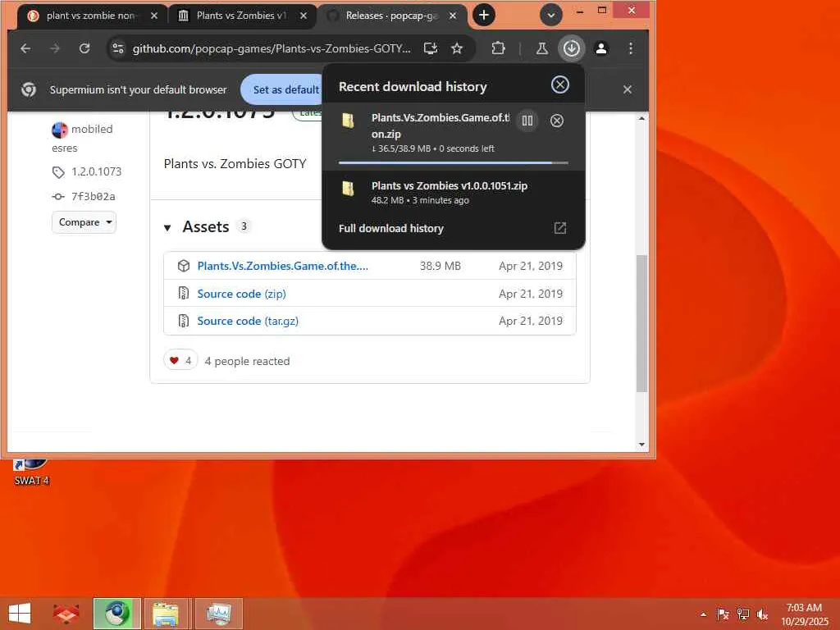Install app icon in address bar
The width and height of the screenshot is (840, 630).
pyautogui.click(x=430, y=48)
